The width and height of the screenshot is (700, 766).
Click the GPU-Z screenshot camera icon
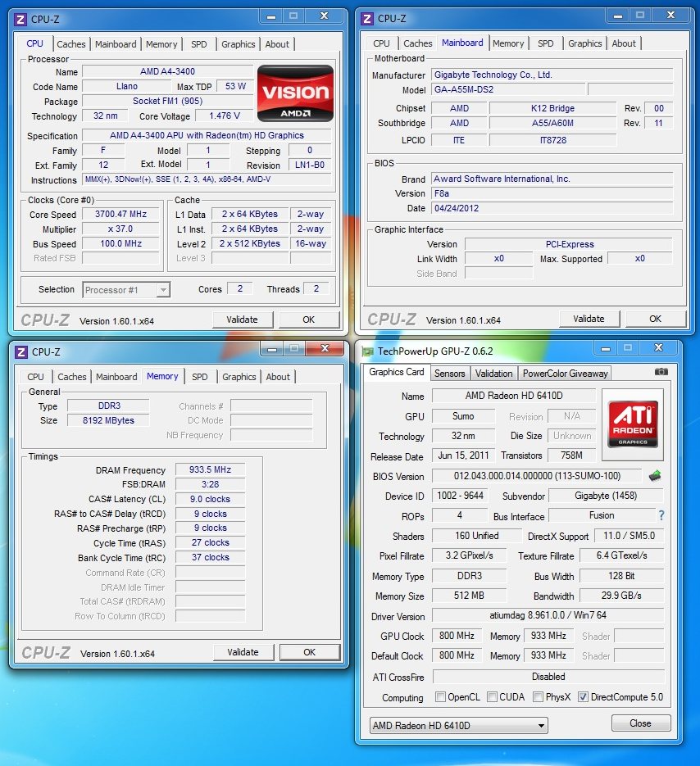click(661, 372)
